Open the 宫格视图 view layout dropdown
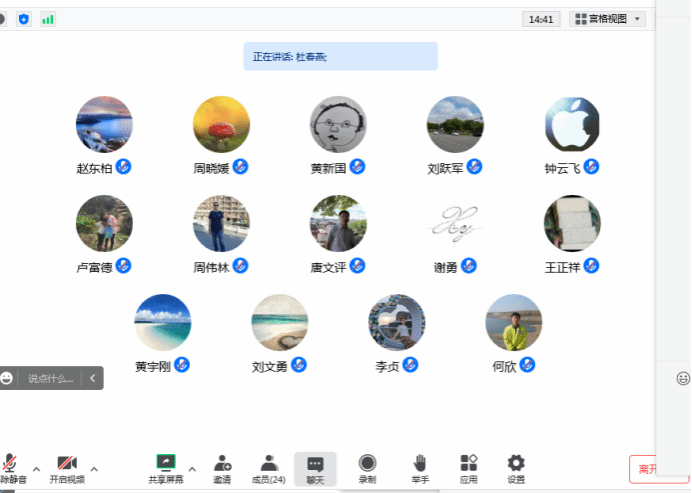This screenshot has width=692, height=493. [x=607, y=19]
